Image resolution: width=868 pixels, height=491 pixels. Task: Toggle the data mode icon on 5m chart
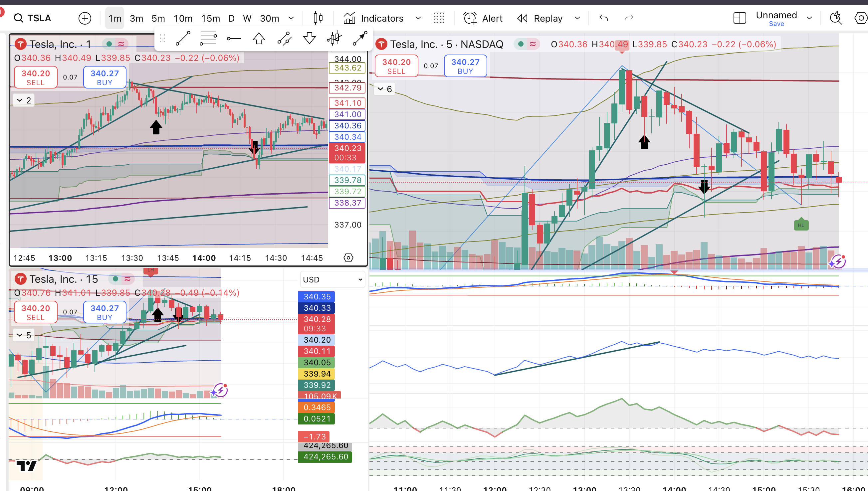click(533, 44)
